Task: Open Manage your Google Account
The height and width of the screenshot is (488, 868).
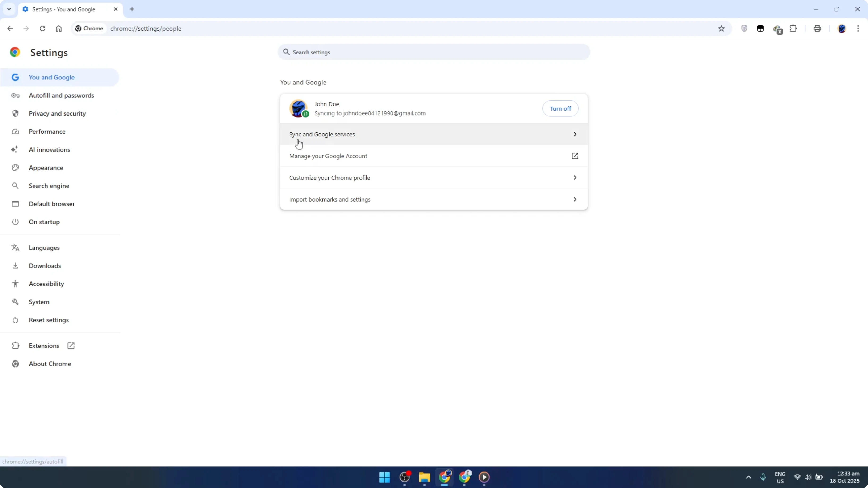Action: tap(433, 156)
